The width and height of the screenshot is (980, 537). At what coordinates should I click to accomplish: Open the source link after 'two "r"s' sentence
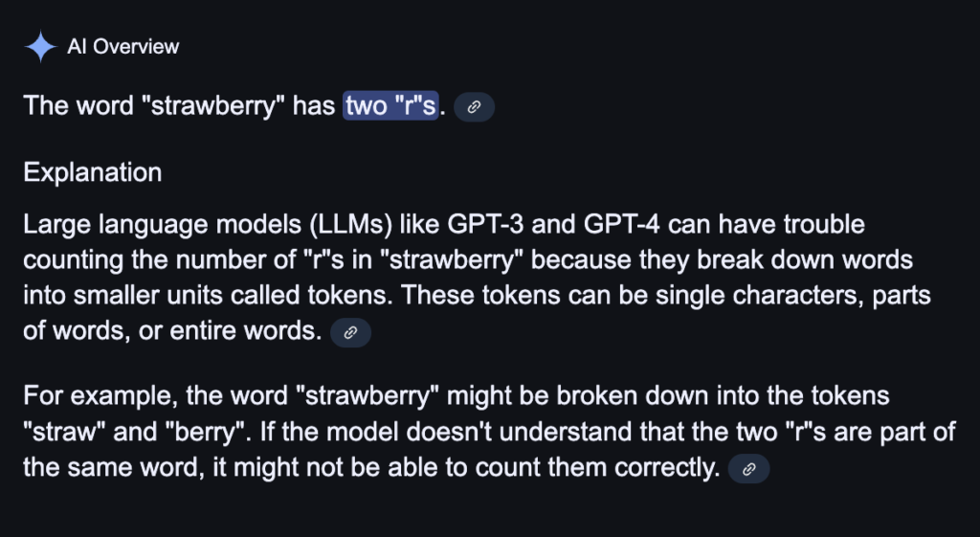pos(474,107)
